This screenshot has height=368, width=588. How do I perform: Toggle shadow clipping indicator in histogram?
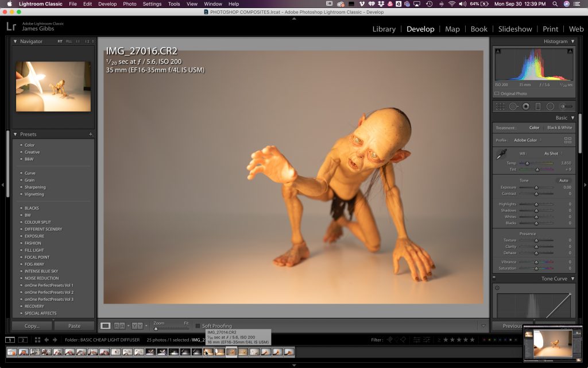pos(498,51)
